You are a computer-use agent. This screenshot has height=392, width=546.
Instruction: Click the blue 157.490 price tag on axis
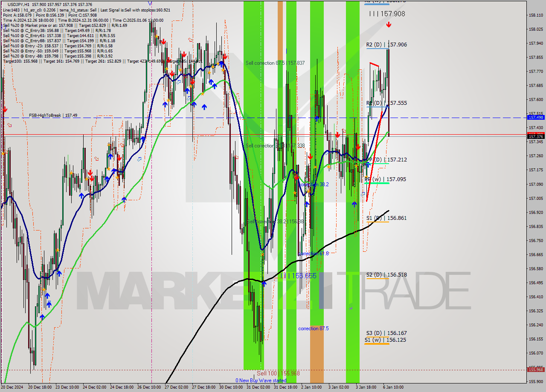(536, 117)
